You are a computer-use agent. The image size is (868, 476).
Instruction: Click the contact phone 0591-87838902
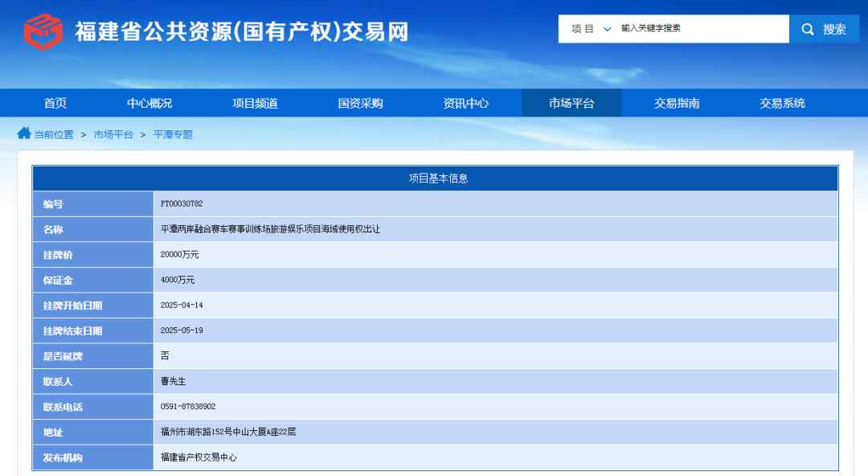click(x=188, y=407)
